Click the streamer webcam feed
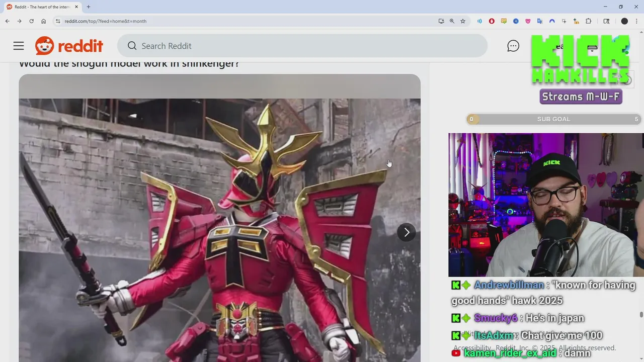Image resolution: width=644 pixels, height=362 pixels. pos(546,205)
